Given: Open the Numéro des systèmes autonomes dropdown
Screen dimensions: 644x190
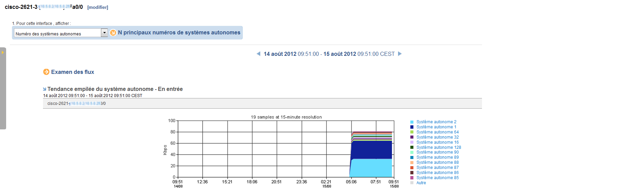Looking at the screenshot, I should (x=61, y=33).
